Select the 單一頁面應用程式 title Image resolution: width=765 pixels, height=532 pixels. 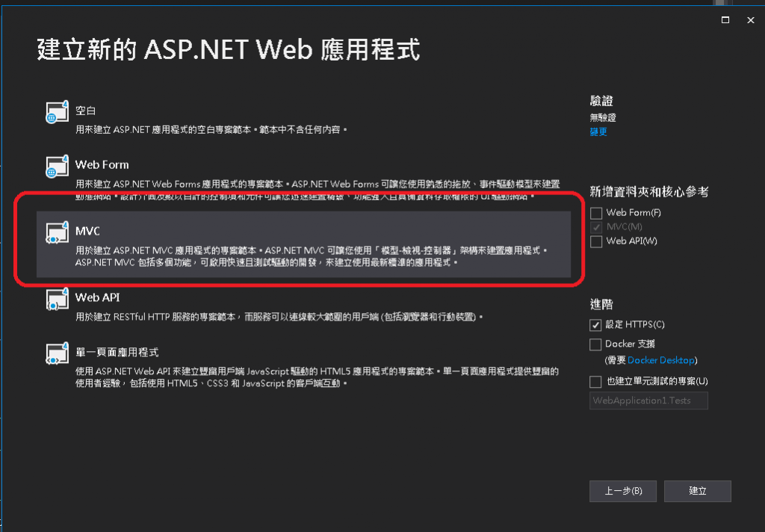[117, 352]
